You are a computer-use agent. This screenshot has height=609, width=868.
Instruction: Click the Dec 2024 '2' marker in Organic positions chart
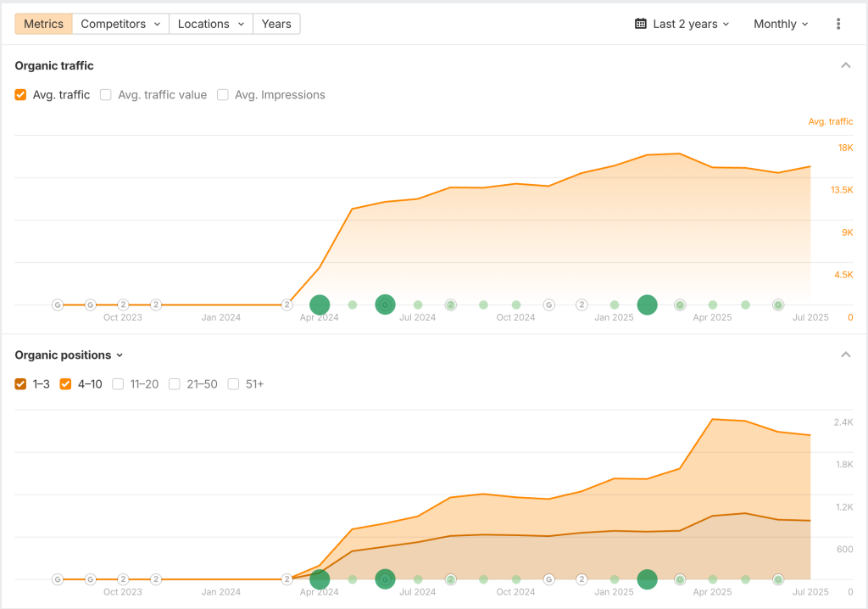click(x=581, y=579)
